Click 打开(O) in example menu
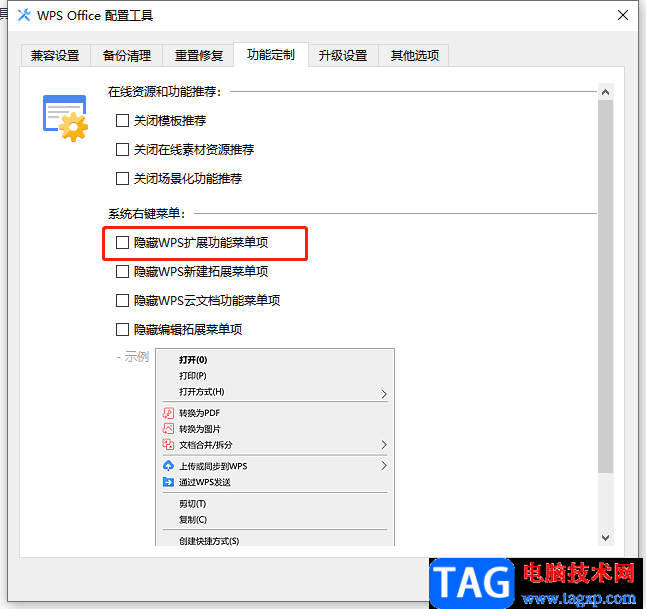 [x=193, y=360]
